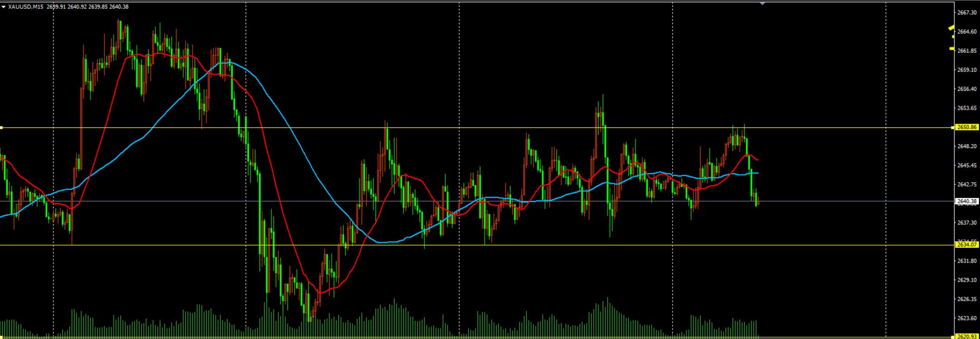Click the green volume histogram bars
Viewport: 980px width, 339px height.
point(380,322)
